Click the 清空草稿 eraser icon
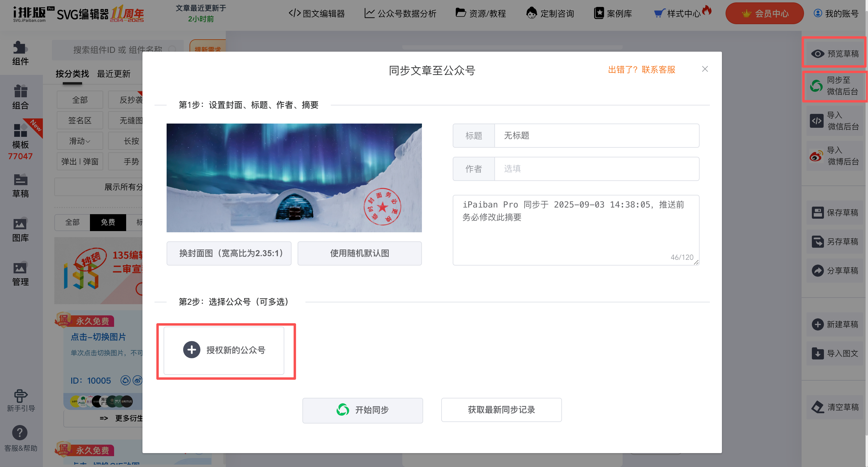 coord(818,407)
